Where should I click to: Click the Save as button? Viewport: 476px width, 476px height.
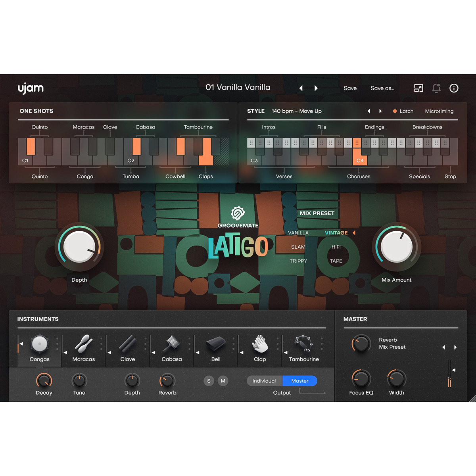click(x=382, y=88)
